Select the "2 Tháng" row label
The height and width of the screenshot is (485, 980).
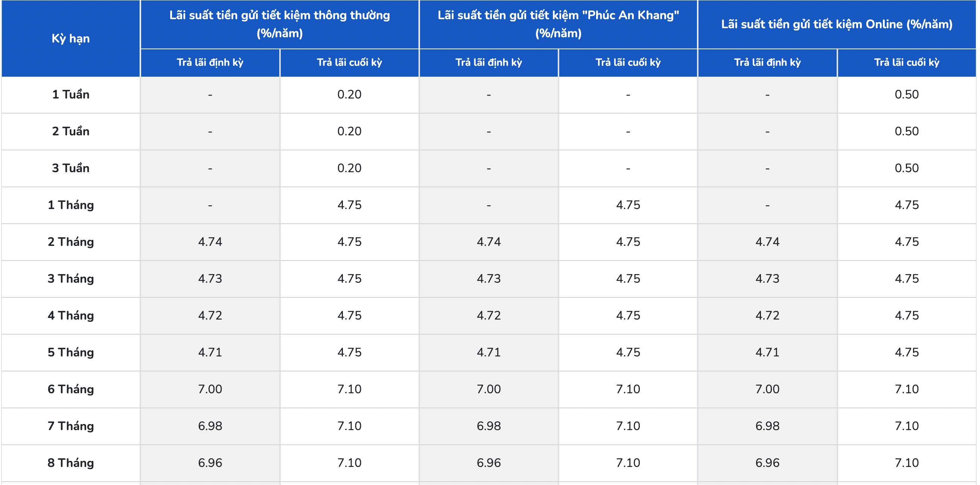point(71,242)
